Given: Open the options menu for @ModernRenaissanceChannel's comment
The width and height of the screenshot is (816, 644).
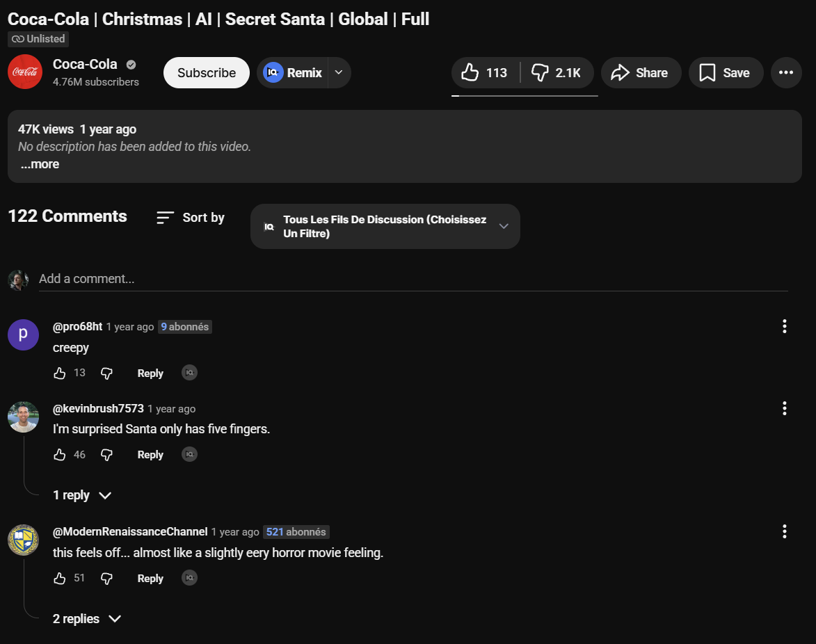Looking at the screenshot, I should click(784, 531).
